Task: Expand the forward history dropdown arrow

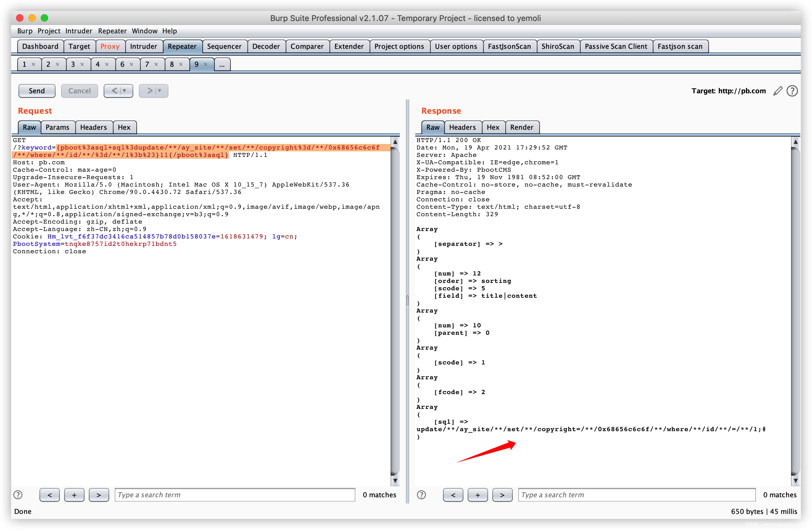Action: (x=160, y=91)
